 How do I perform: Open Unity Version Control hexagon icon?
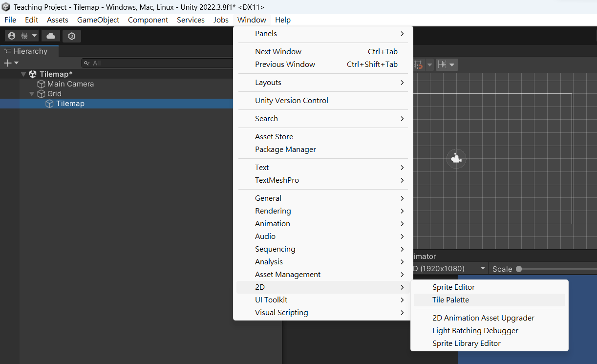(x=72, y=36)
